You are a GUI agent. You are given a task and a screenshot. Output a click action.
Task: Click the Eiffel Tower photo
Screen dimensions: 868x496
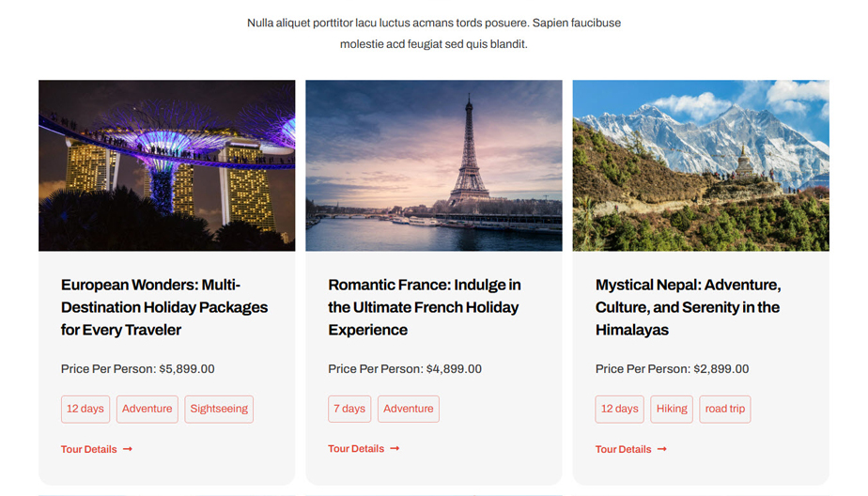pyautogui.click(x=434, y=165)
